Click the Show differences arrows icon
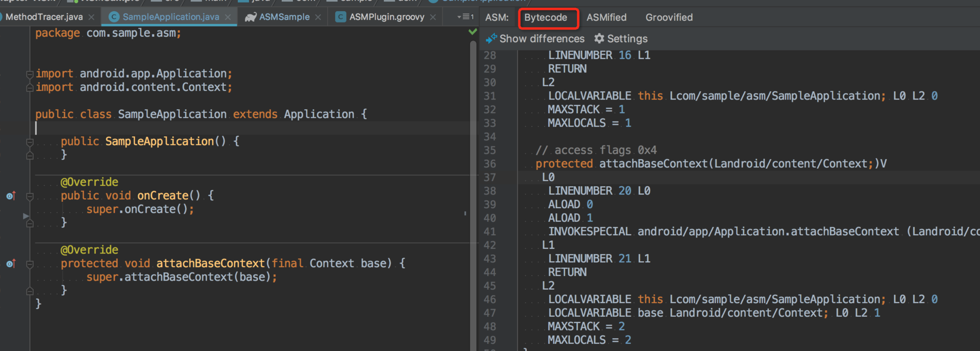Screen dimensions: 980x351 tap(491, 39)
